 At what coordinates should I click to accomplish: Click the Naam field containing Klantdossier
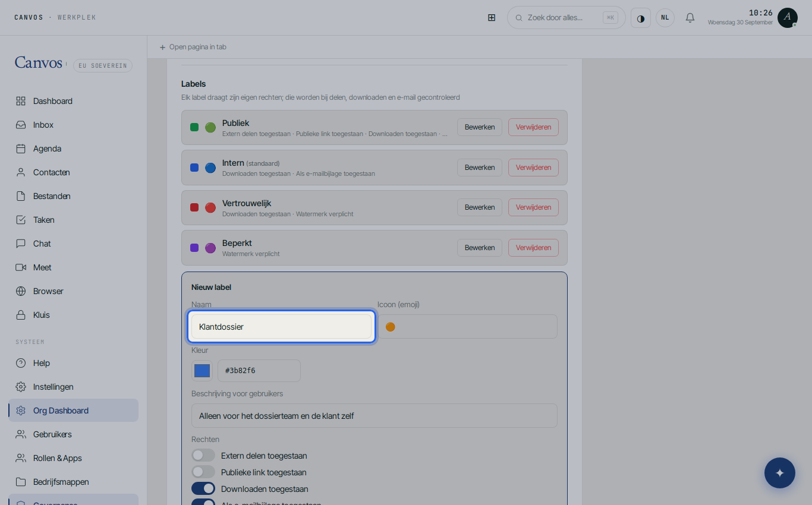click(x=281, y=327)
